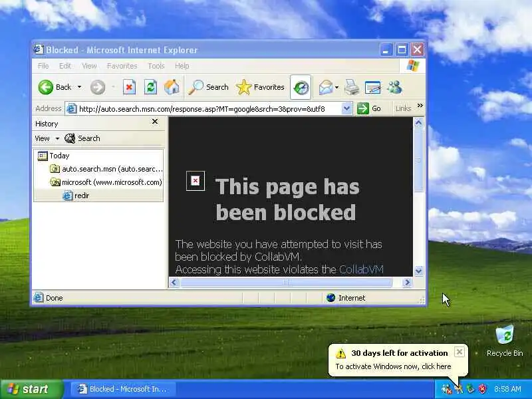This screenshot has width=532, height=399.
Task: Follow the CollabVM link on blocked page
Action: (x=361, y=270)
